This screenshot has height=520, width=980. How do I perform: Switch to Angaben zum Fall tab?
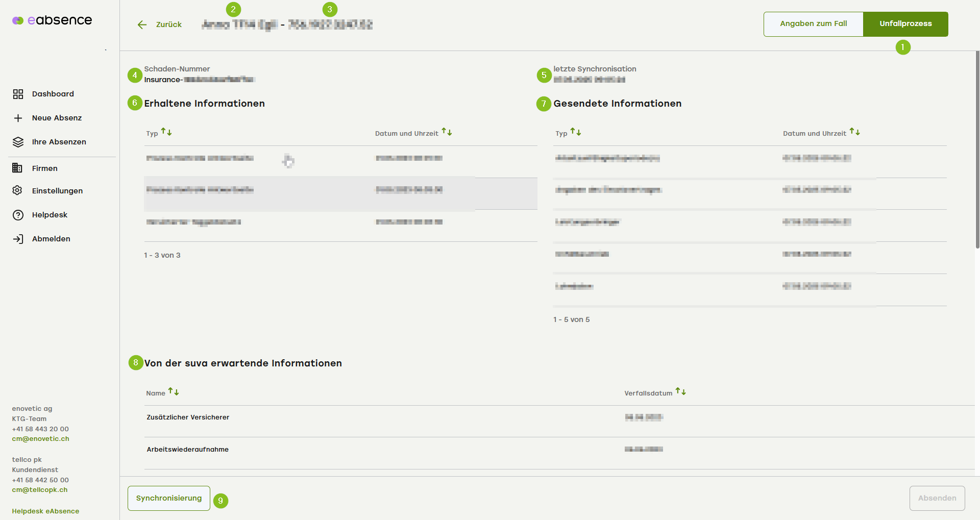click(x=813, y=24)
